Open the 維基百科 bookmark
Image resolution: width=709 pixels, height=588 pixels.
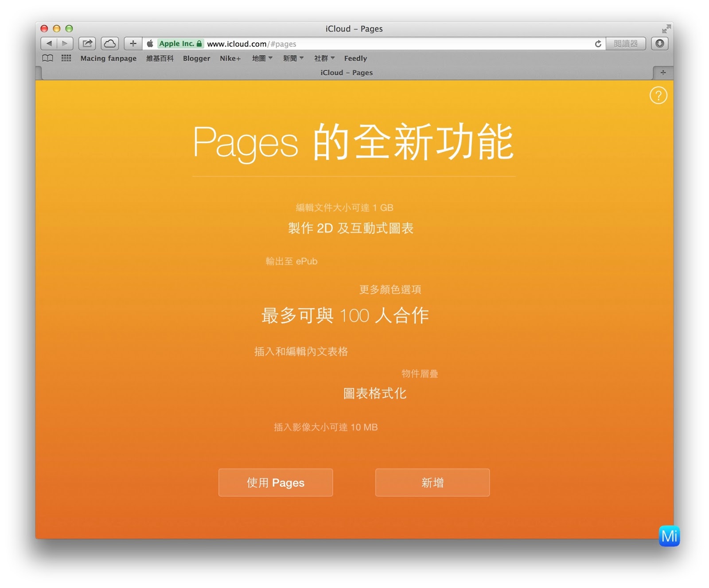click(x=160, y=58)
